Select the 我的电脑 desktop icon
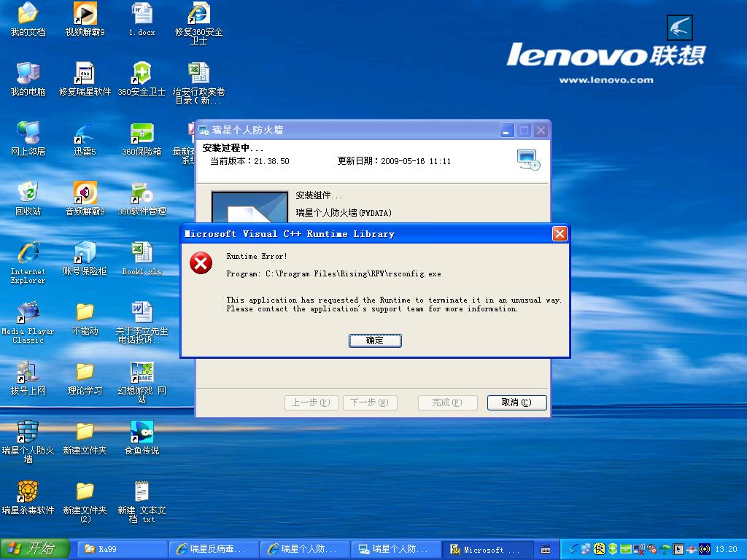Screen dimensions: 747x560 click(28, 79)
